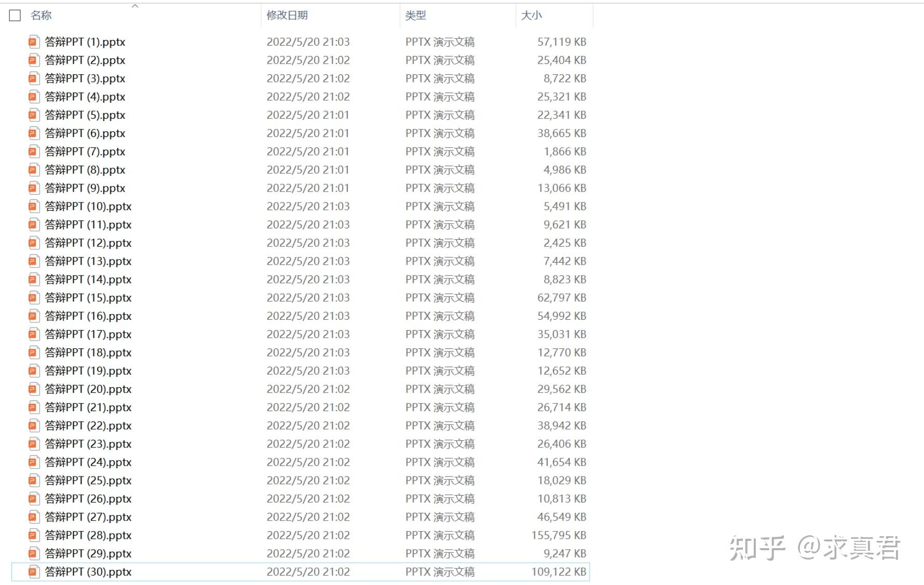The height and width of the screenshot is (585, 924).
Task: Click the icon of 答辩PPT (8).pptx
Action: pyautogui.click(x=34, y=170)
